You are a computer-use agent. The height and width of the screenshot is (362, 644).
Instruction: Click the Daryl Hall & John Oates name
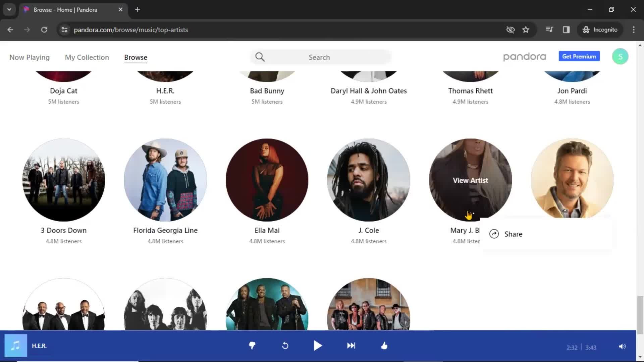[369, 91]
